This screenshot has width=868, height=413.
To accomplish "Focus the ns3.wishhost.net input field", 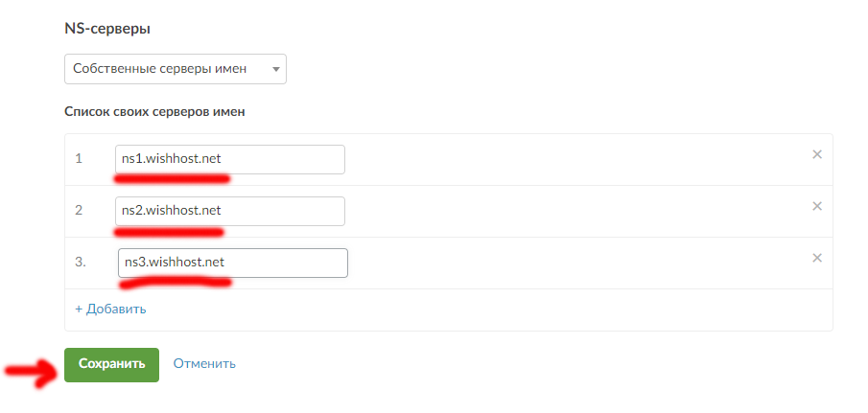I will point(233,263).
